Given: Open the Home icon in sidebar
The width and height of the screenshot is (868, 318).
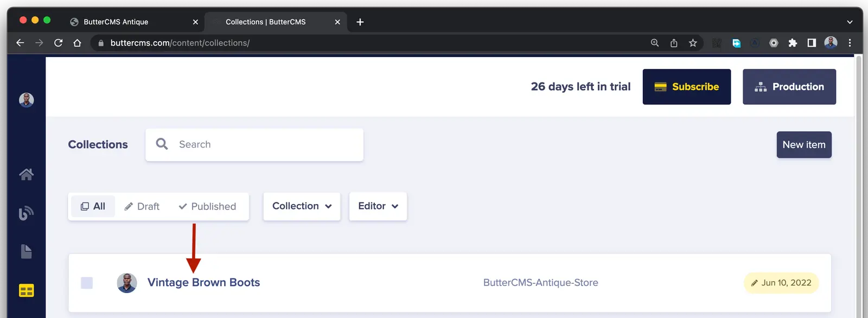Looking at the screenshot, I should coord(26,174).
